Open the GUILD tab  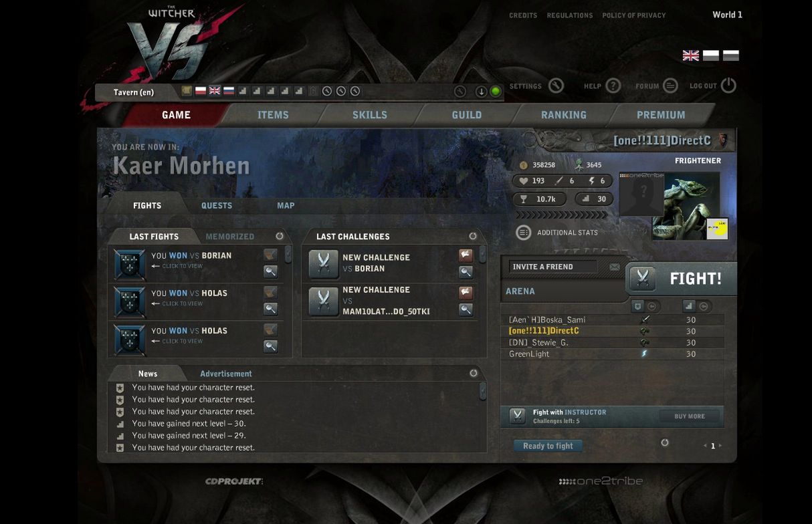pos(467,115)
